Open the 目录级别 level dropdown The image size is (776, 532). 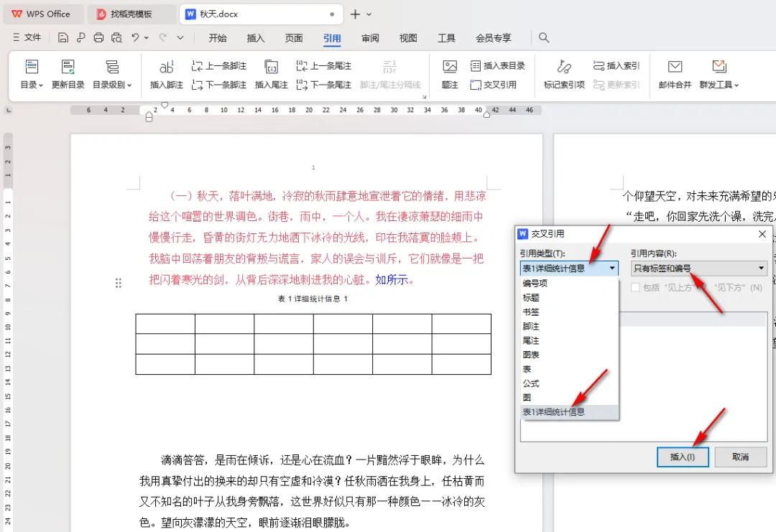(112, 74)
